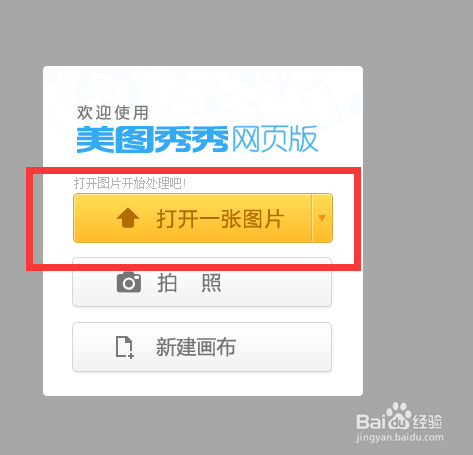Click the empty white area below 新建画布

[x=203, y=384]
